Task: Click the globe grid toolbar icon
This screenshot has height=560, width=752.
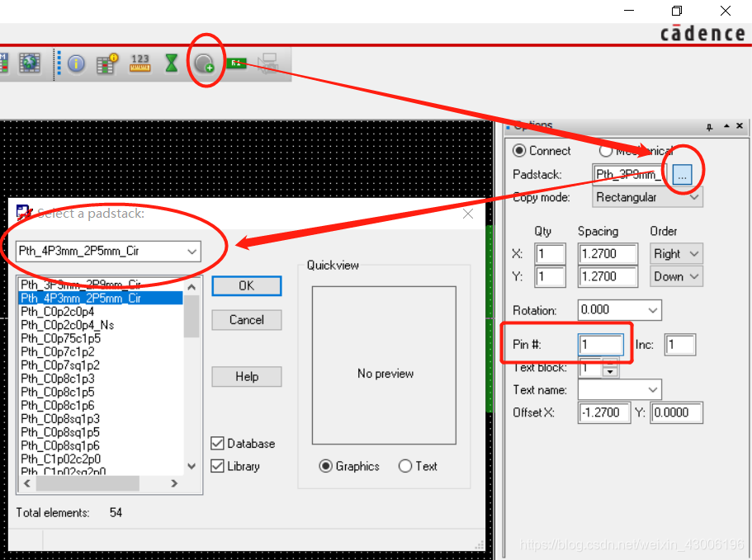Action: [x=30, y=63]
